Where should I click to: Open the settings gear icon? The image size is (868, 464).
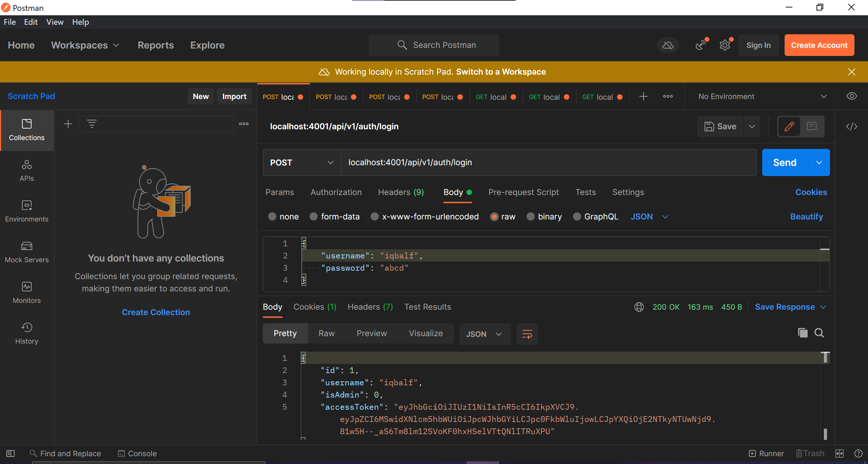pos(725,45)
